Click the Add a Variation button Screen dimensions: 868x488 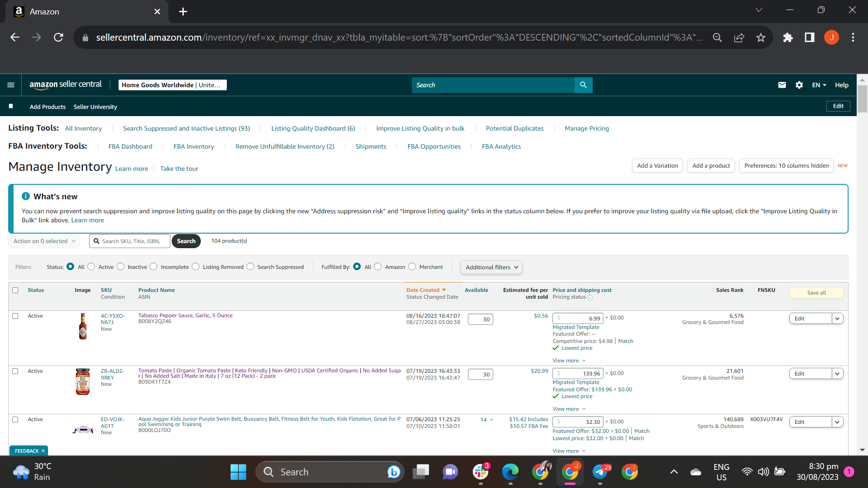point(657,166)
